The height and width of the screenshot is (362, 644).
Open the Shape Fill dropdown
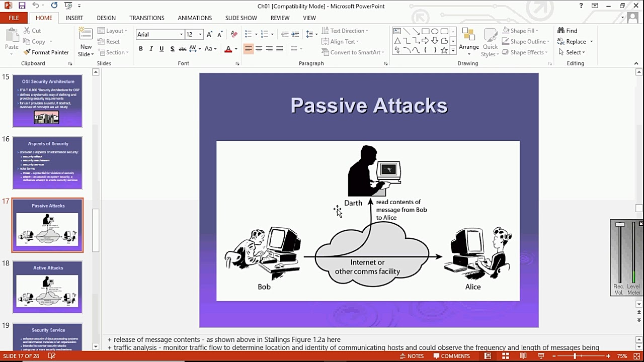tap(520, 31)
